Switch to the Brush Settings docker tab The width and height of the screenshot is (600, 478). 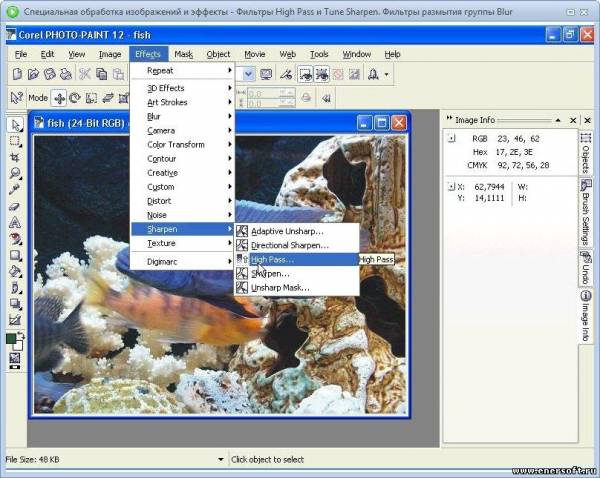[585, 212]
